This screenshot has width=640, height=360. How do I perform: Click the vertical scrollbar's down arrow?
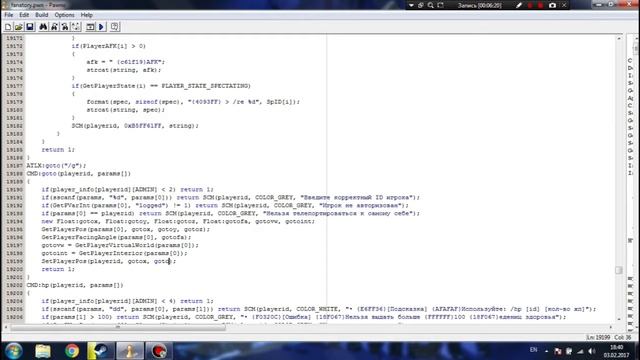619,320
